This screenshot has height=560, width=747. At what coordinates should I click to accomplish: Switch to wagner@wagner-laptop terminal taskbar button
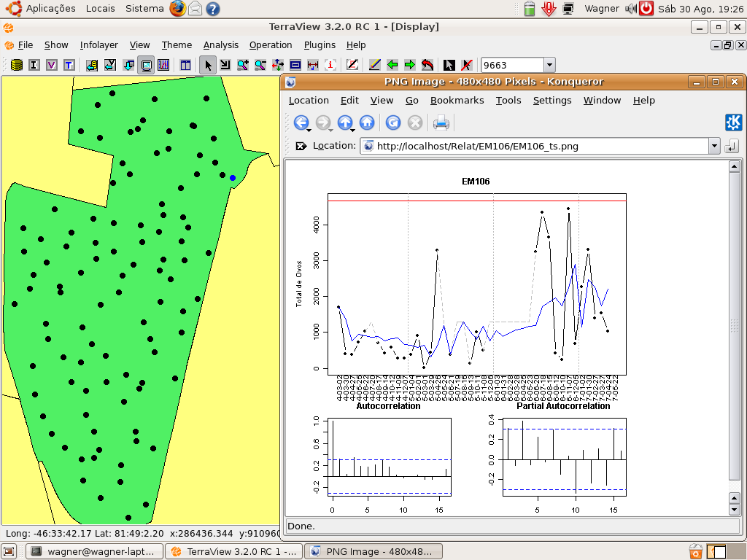(93, 551)
